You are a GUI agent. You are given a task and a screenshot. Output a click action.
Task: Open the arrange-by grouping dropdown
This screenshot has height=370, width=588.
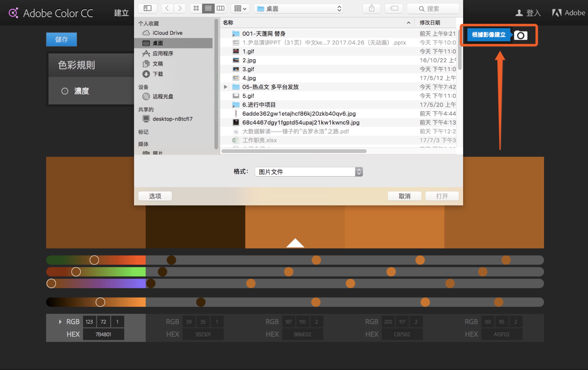pyautogui.click(x=240, y=8)
